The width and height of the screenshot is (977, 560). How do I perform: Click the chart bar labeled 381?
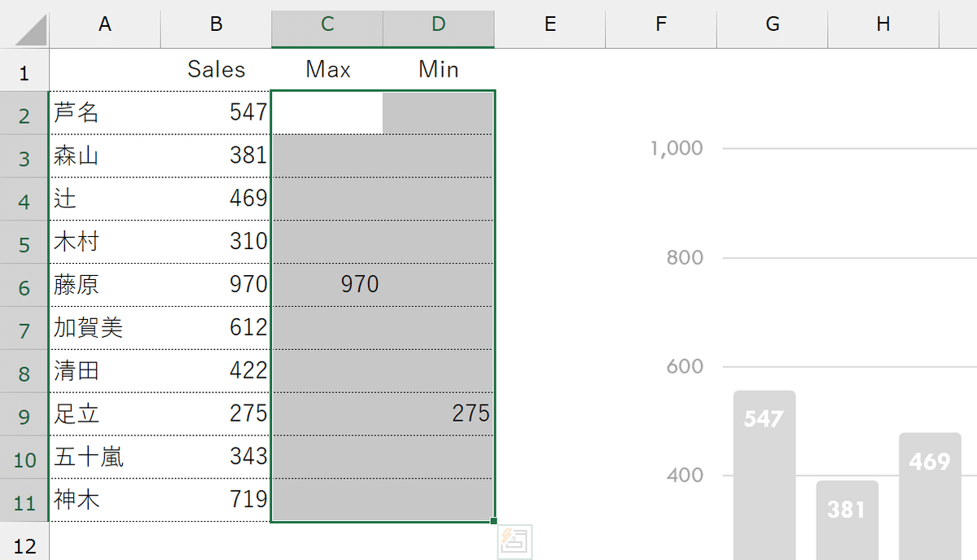point(847,520)
